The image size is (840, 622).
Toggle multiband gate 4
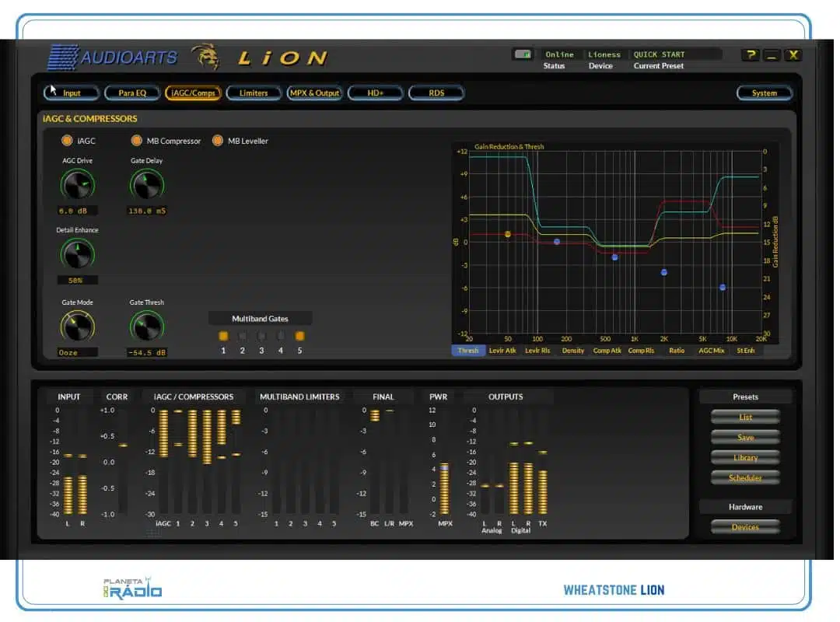[280, 336]
